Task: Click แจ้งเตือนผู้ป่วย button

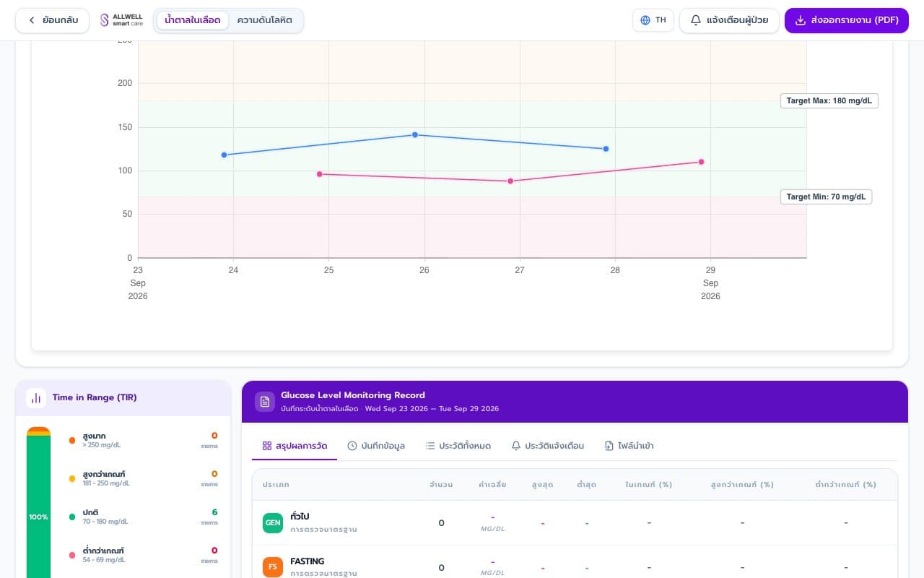Action: click(729, 20)
